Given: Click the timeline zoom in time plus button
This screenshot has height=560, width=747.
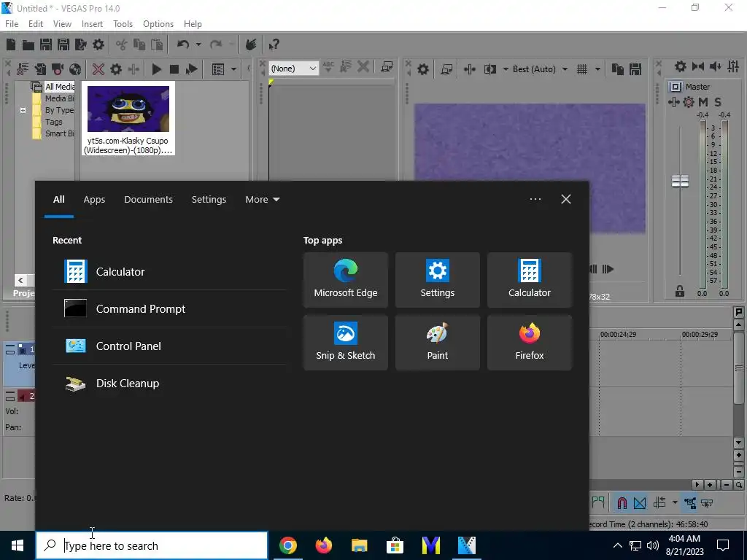Looking at the screenshot, I should (x=711, y=485).
